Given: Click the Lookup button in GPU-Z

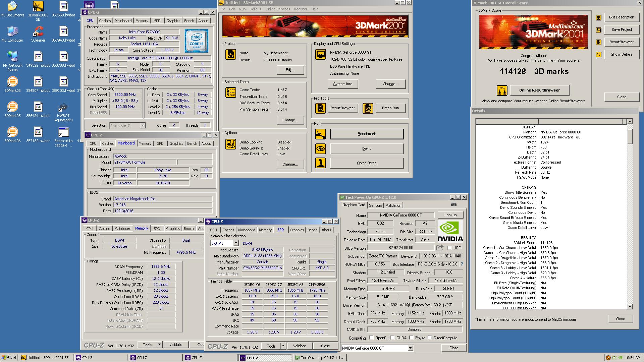Looking at the screenshot, I should [450, 215].
